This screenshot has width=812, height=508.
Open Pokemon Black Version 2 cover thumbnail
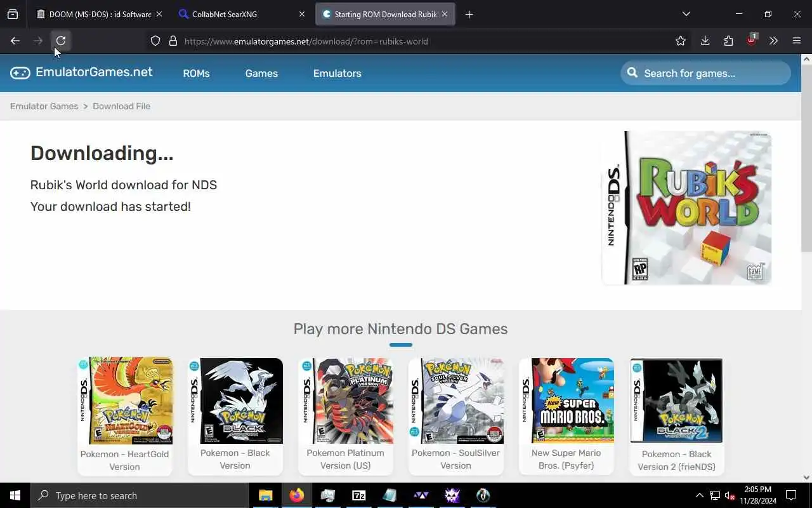click(676, 401)
